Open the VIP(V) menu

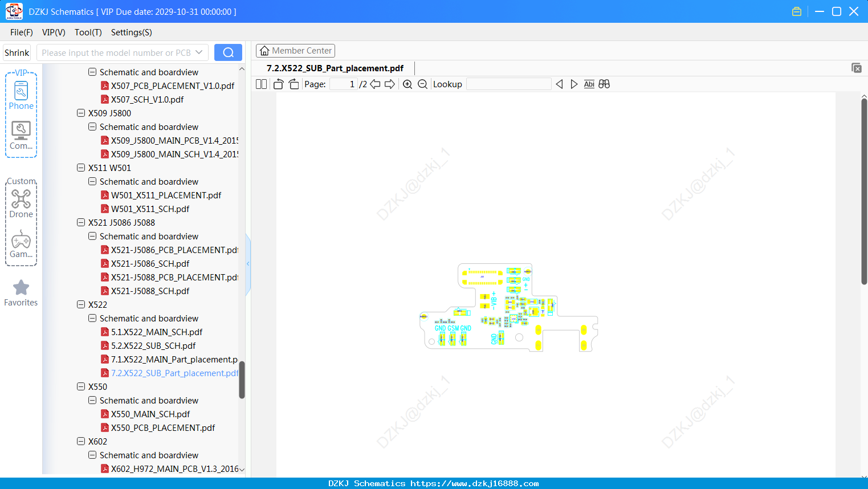coord(54,32)
